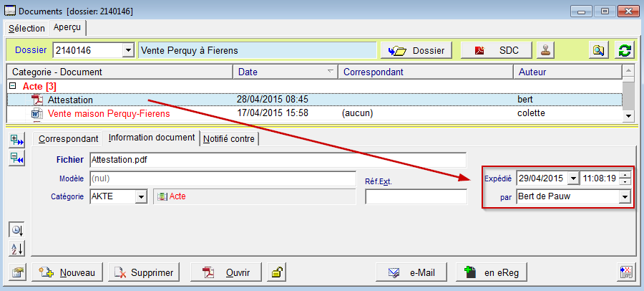Click the collapse-panel arrows icon below the expand one
This screenshot has height=291, width=644.
coord(17,158)
